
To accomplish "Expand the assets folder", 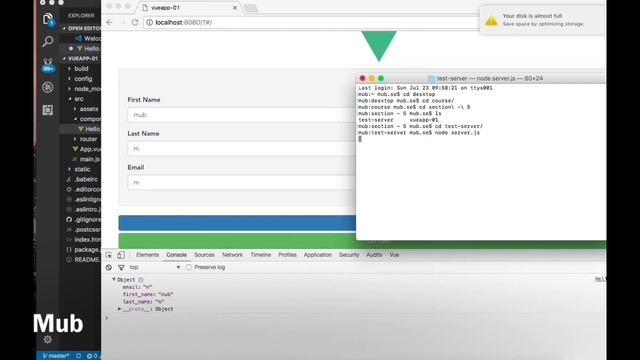I will 89,109.
